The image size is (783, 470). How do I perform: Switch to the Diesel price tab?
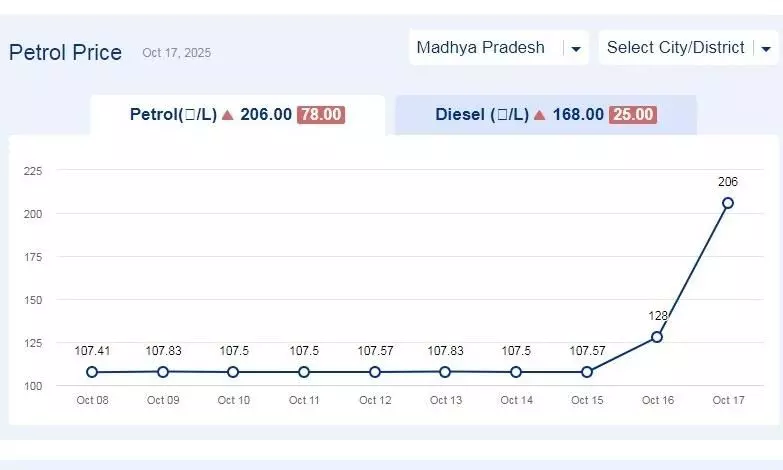[x=545, y=115]
